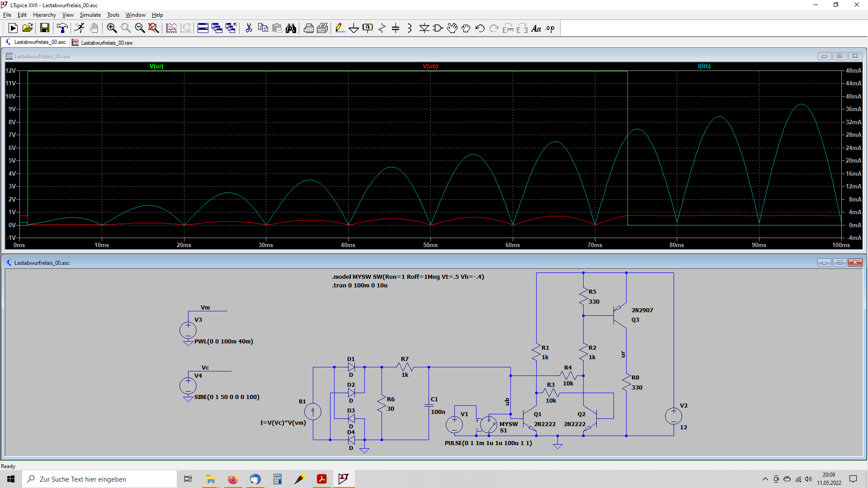Select the Draw Wire pencil tool
868x488 pixels.
point(340,28)
